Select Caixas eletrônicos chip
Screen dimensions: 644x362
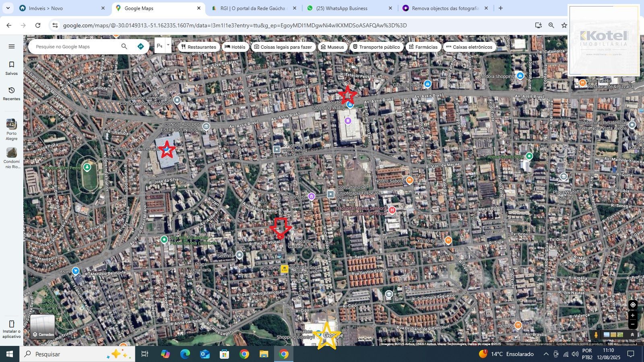pyautogui.click(x=469, y=47)
